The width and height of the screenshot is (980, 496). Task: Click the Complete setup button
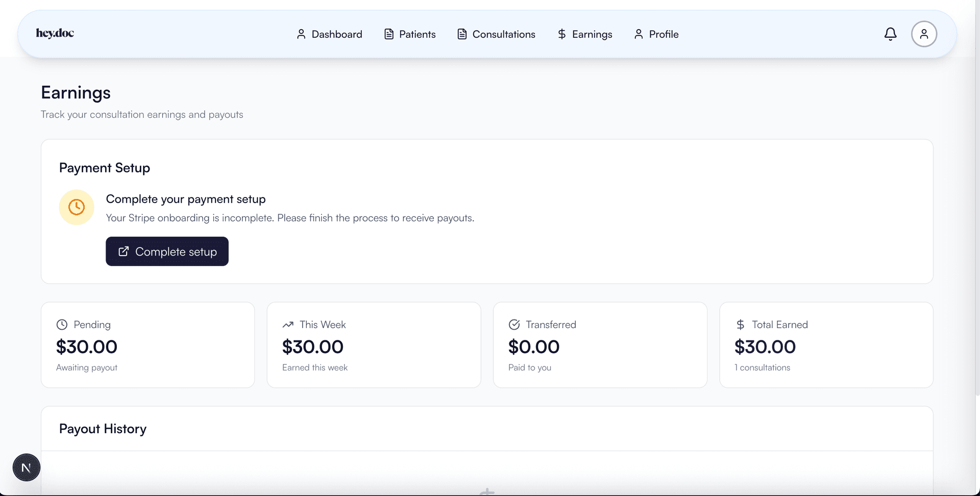[x=166, y=251]
